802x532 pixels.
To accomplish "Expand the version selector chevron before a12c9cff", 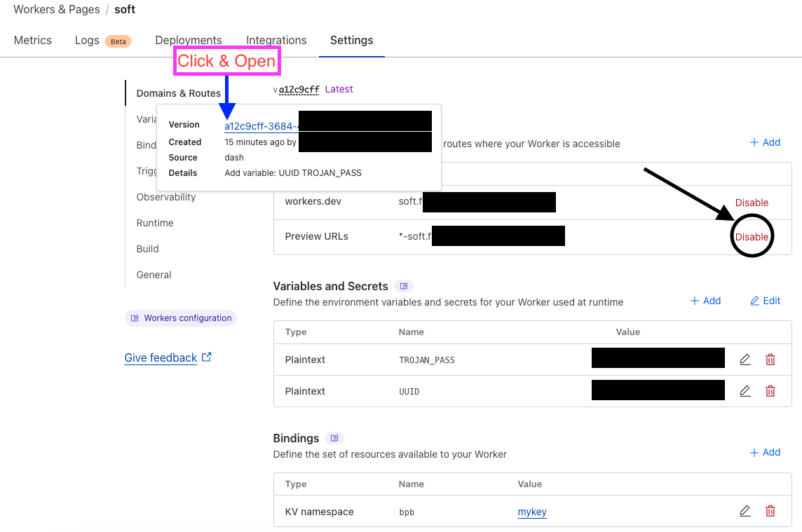I will [x=274, y=89].
